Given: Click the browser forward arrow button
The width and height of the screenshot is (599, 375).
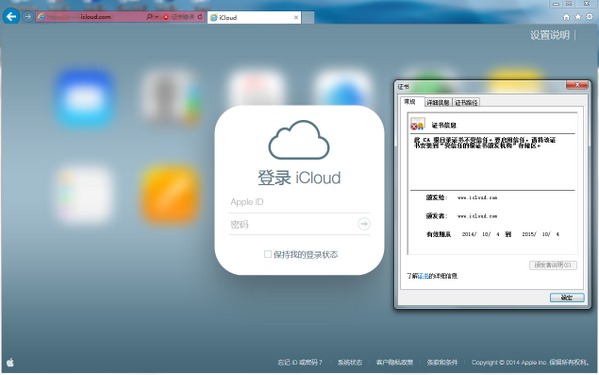Looking at the screenshot, I should 28,17.
